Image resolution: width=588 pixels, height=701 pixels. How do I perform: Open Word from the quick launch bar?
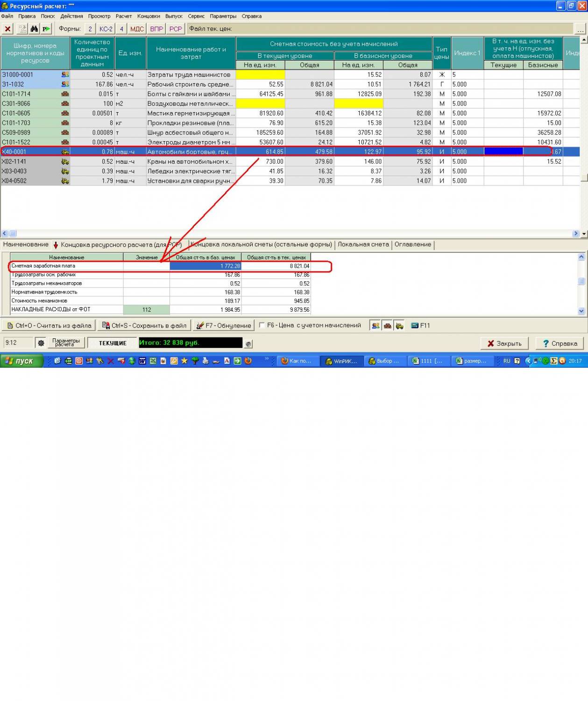tap(142, 361)
